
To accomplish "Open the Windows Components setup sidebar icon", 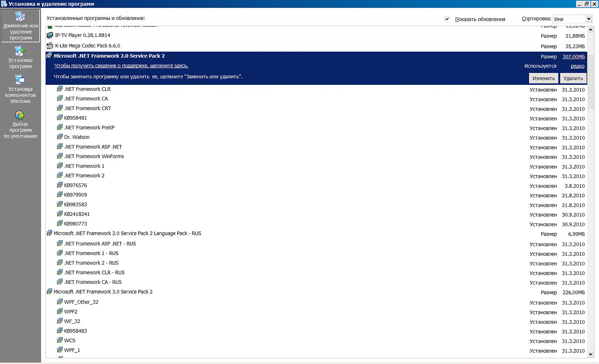I will (20, 80).
